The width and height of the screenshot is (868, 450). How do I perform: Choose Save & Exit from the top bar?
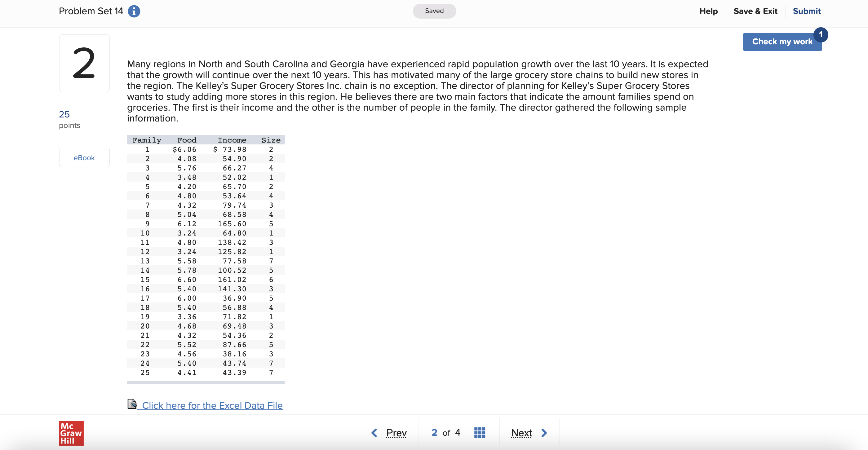tap(755, 11)
